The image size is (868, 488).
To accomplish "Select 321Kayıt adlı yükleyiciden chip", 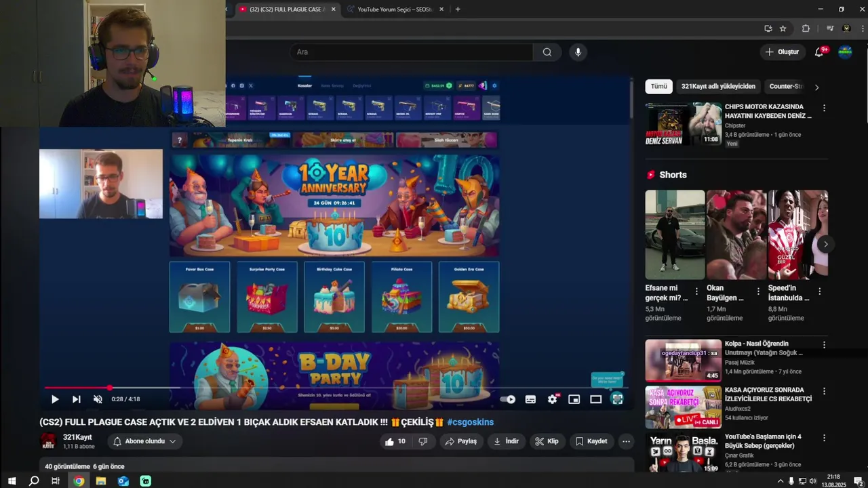I will pyautogui.click(x=718, y=87).
